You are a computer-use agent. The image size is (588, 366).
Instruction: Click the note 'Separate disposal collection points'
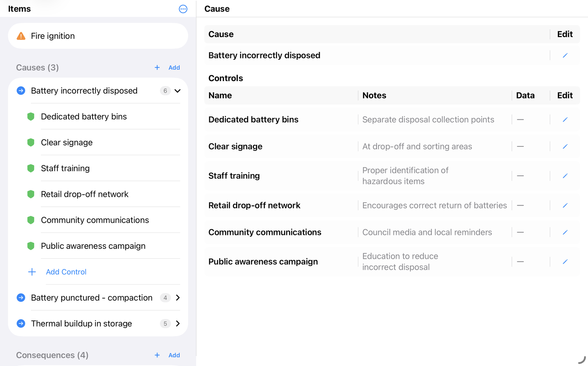coord(428,120)
